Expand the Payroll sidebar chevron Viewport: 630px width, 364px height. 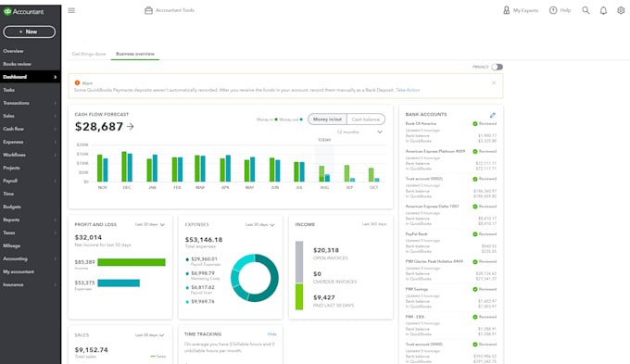[x=55, y=181]
